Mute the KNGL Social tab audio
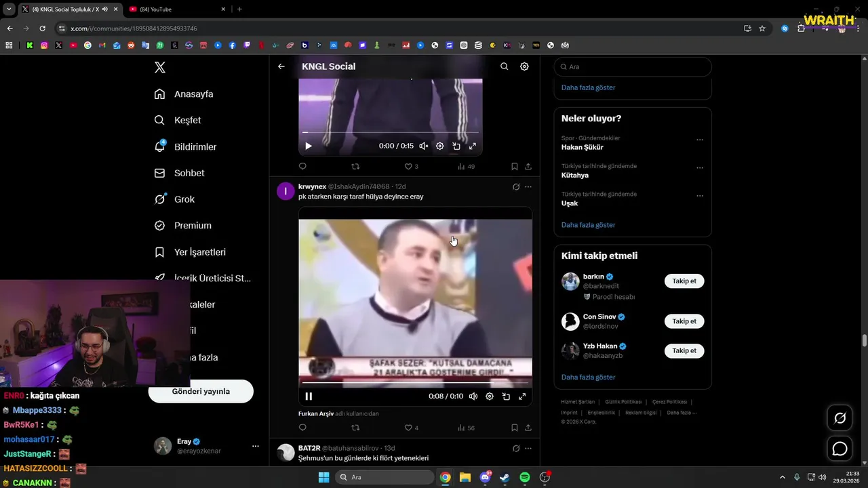Screen dimensions: 868x488 [104, 9]
